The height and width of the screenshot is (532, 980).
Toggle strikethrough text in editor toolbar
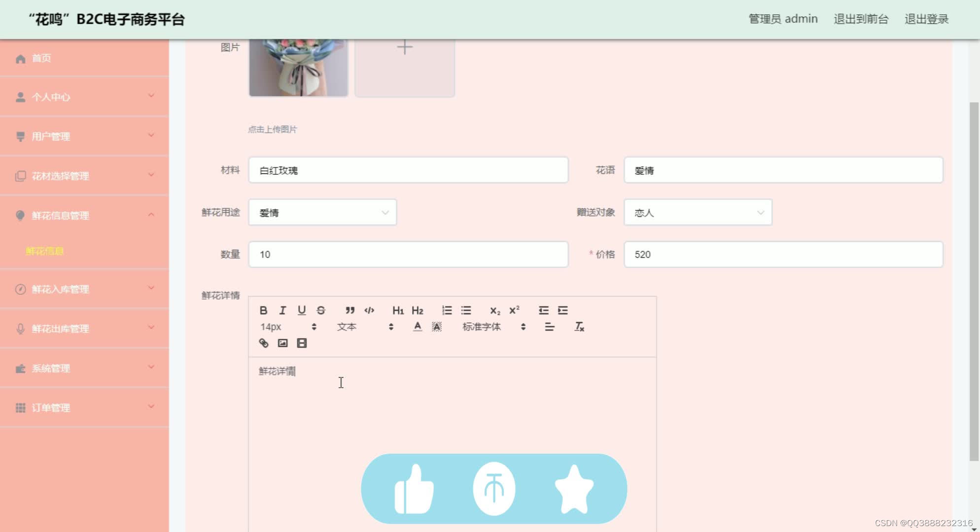[x=320, y=310]
